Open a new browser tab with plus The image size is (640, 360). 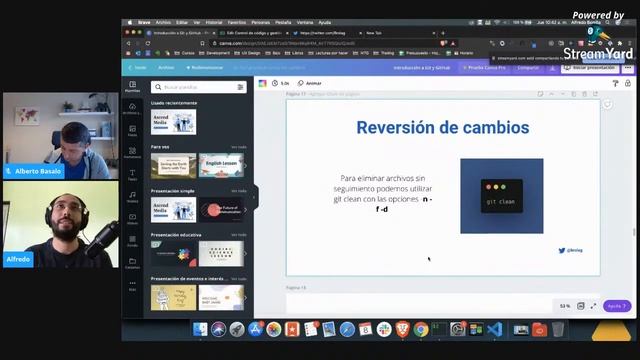click(x=443, y=33)
